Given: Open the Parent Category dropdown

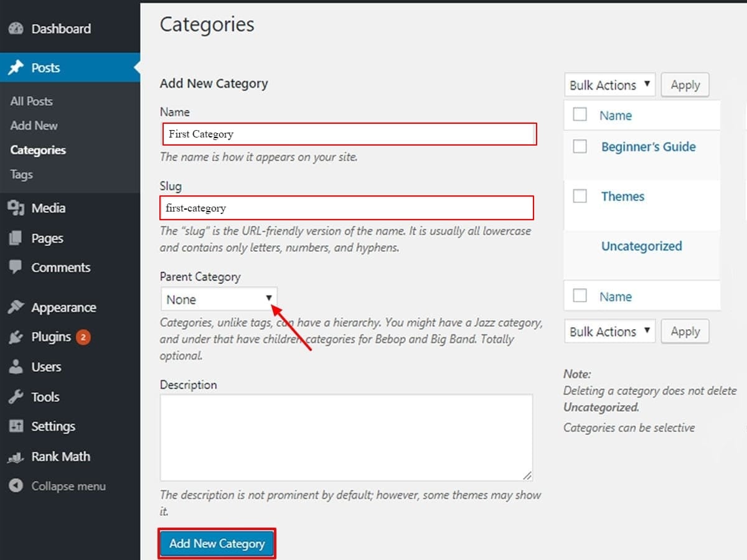Looking at the screenshot, I should click(219, 299).
